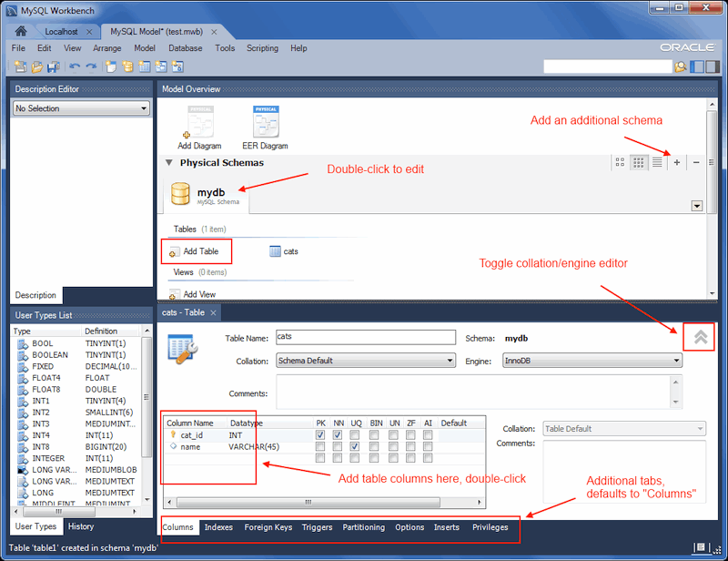Undo the last action in the toolbar
This screenshot has width=728, height=561.
pyautogui.click(x=75, y=66)
